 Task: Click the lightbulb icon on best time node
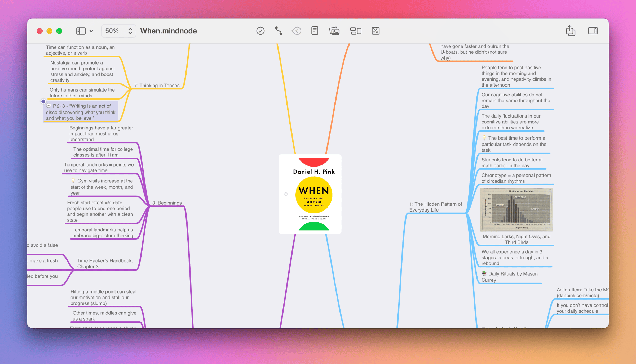point(484,138)
